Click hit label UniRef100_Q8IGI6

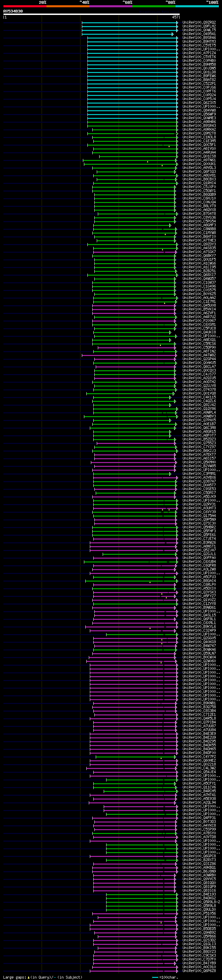[199, 891]
